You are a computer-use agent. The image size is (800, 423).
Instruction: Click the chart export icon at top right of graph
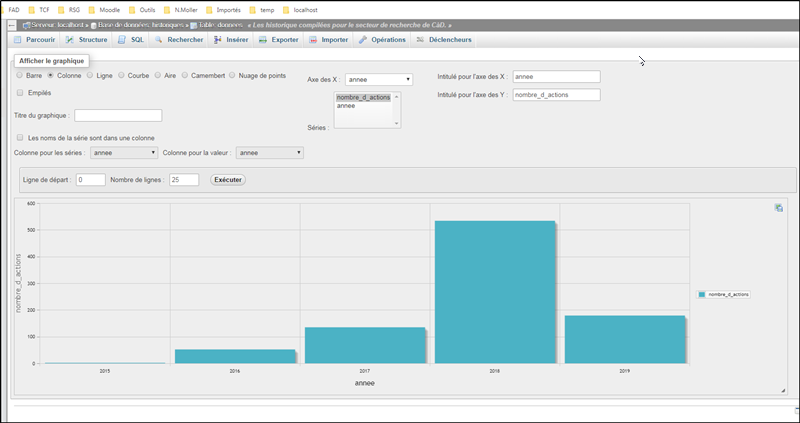778,208
